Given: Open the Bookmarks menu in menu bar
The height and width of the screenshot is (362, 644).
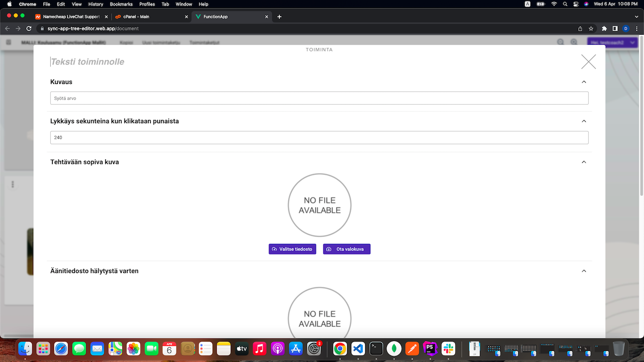Looking at the screenshot, I should 121,4.
